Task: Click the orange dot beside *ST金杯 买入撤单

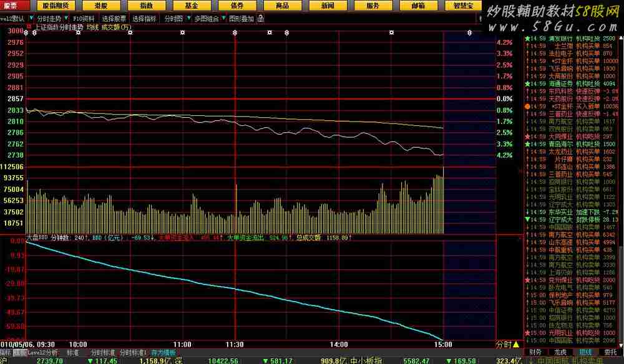Action: click(527, 107)
